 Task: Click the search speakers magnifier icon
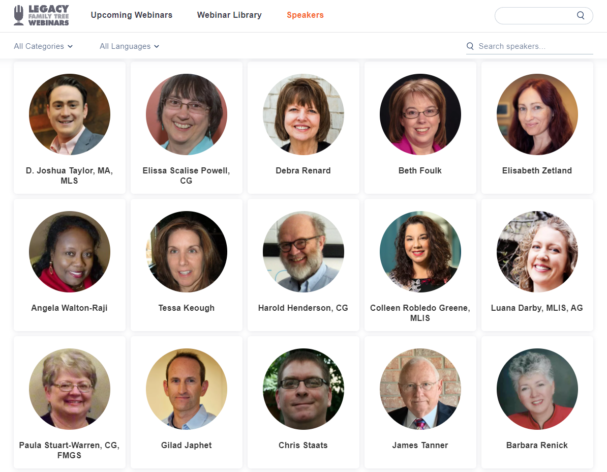click(x=470, y=46)
